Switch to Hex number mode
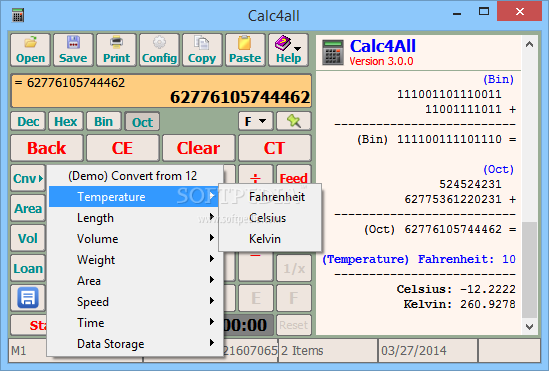 coord(66,121)
